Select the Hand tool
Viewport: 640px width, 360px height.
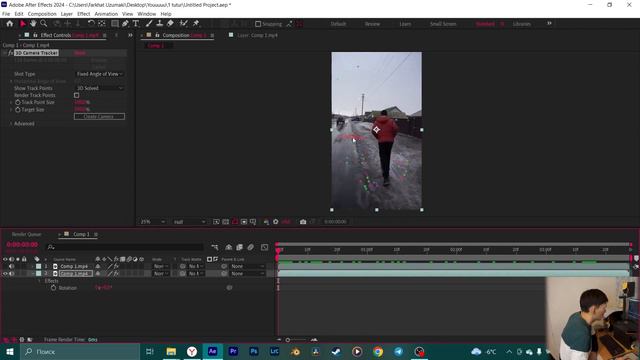(x=33, y=24)
